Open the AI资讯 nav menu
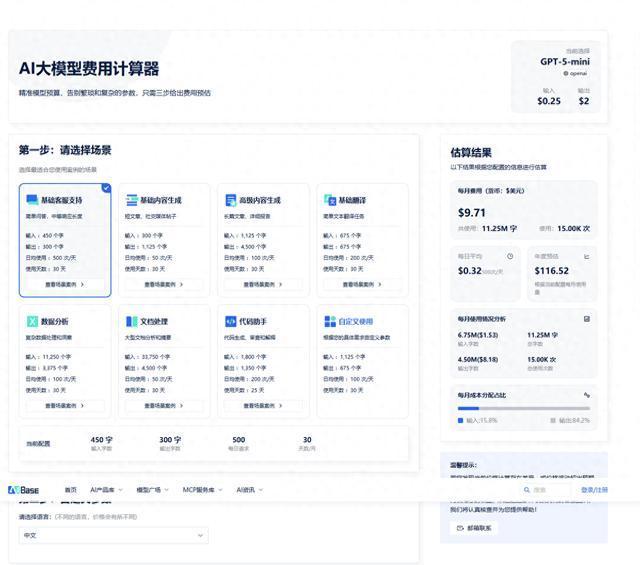Image resolution: width=640 pixels, height=565 pixels. click(250, 489)
